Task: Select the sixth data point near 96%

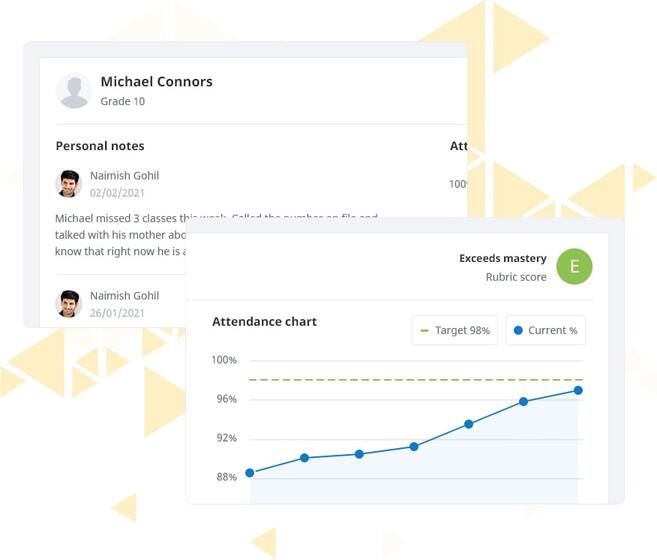Action: click(523, 402)
